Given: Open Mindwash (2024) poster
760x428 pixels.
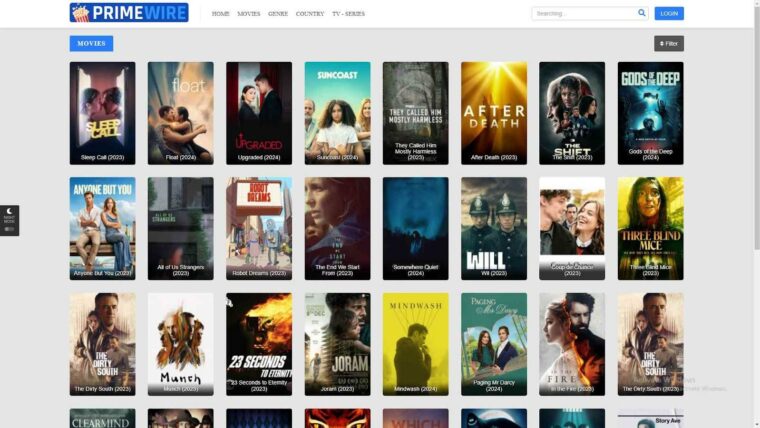Looking at the screenshot, I should [x=415, y=344].
